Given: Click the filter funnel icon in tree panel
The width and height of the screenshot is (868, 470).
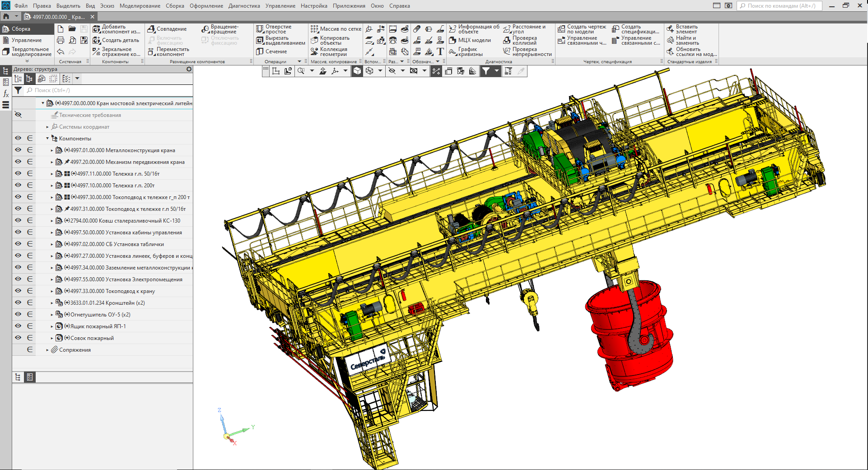Looking at the screenshot, I should [18, 90].
